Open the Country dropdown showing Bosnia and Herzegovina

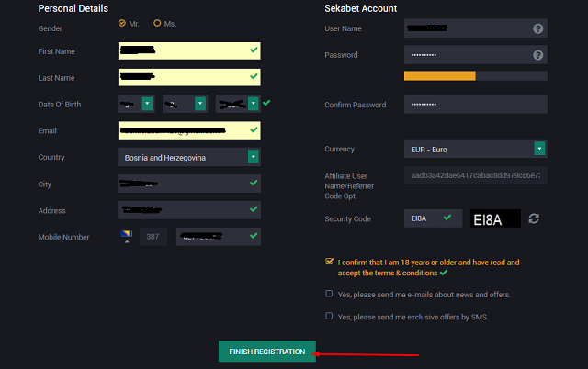click(189, 157)
